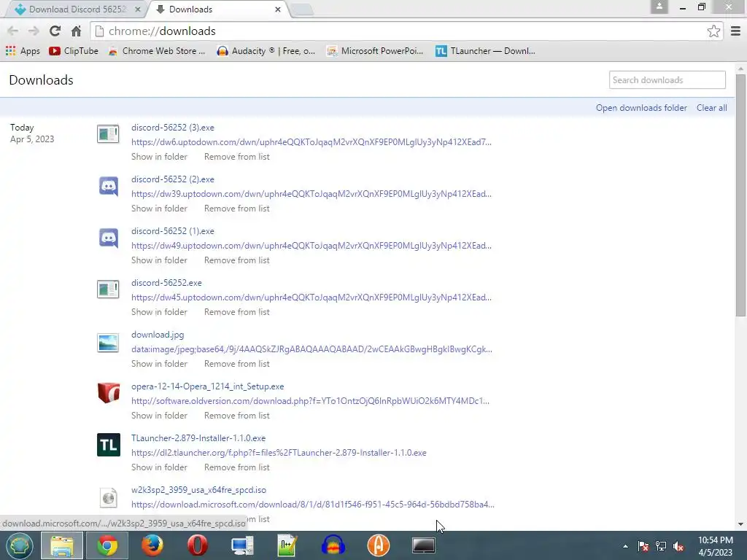This screenshot has height=560, width=747.
Task: Click the page vertical scrollbar thumb
Action: click(x=740, y=195)
